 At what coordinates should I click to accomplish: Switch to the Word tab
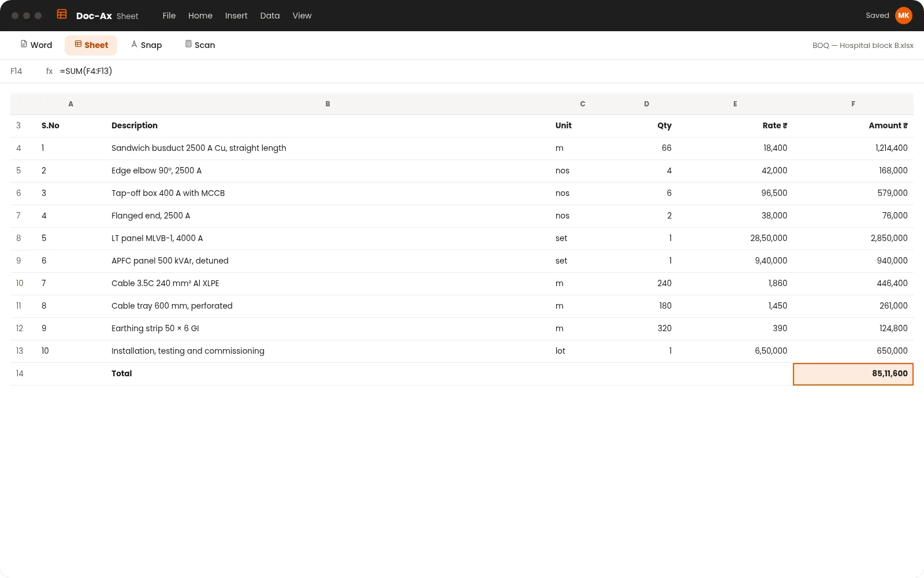click(36, 45)
